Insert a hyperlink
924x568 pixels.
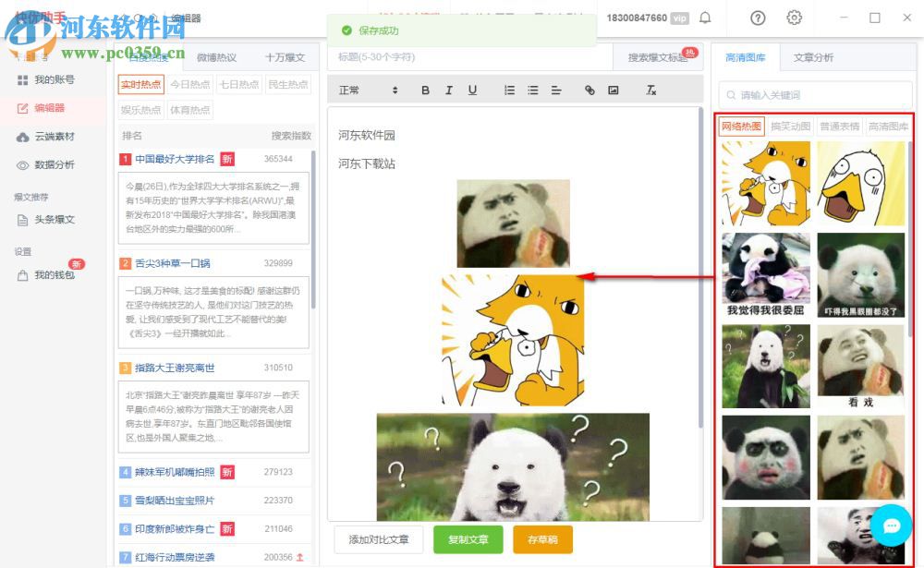point(590,91)
